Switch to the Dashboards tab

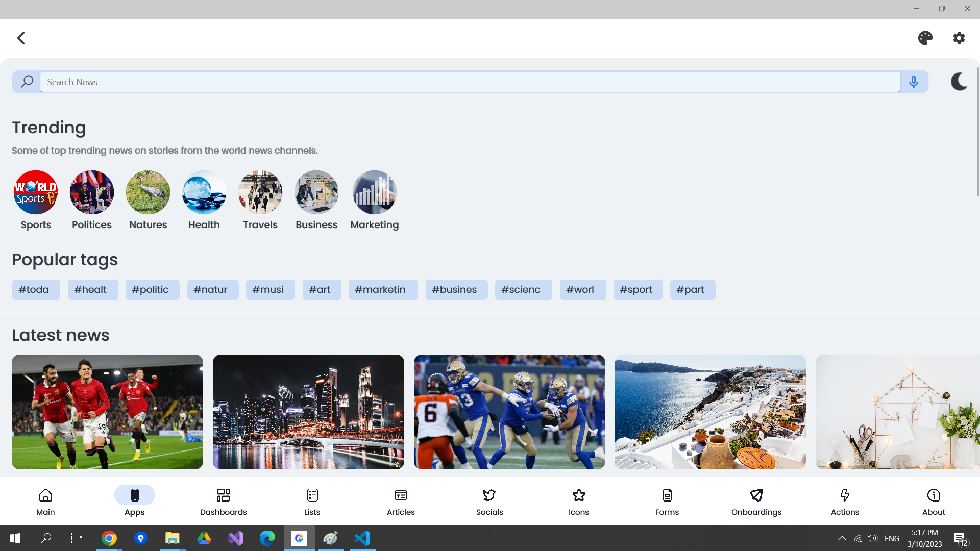pyautogui.click(x=223, y=502)
